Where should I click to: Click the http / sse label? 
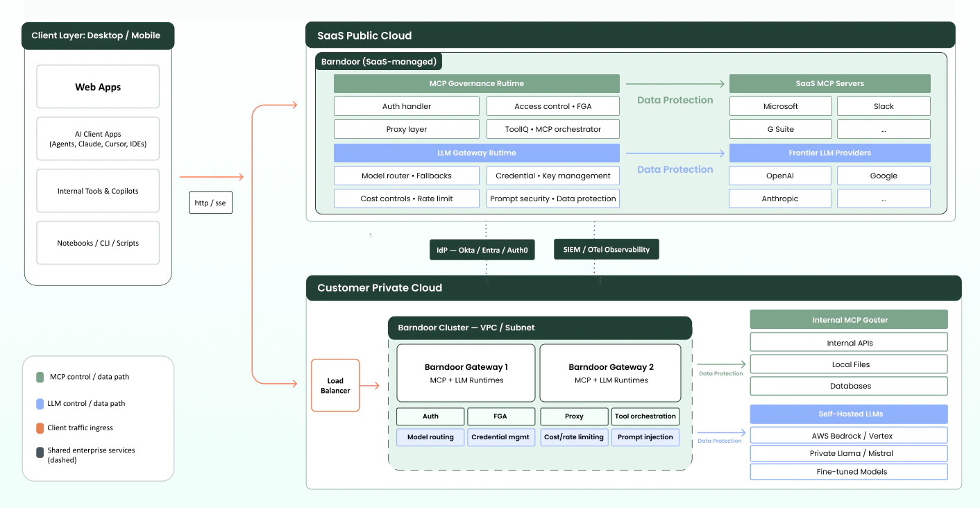pyautogui.click(x=210, y=203)
